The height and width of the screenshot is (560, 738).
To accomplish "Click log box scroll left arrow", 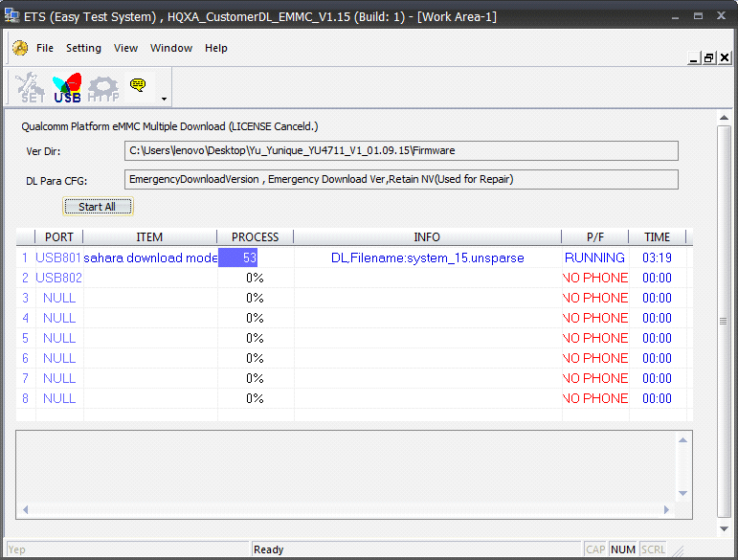I will 26,509.
